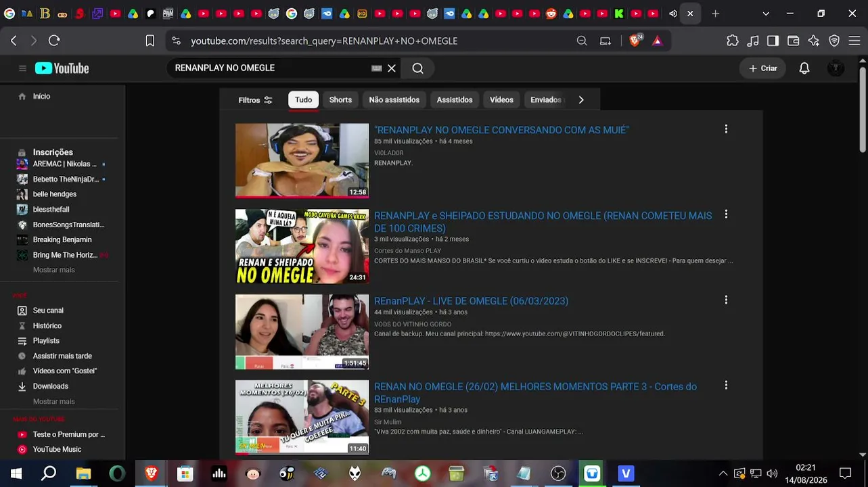Open Microsoft Store from the taskbar
The width and height of the screenshot is (868, 487).
point(185,473)
